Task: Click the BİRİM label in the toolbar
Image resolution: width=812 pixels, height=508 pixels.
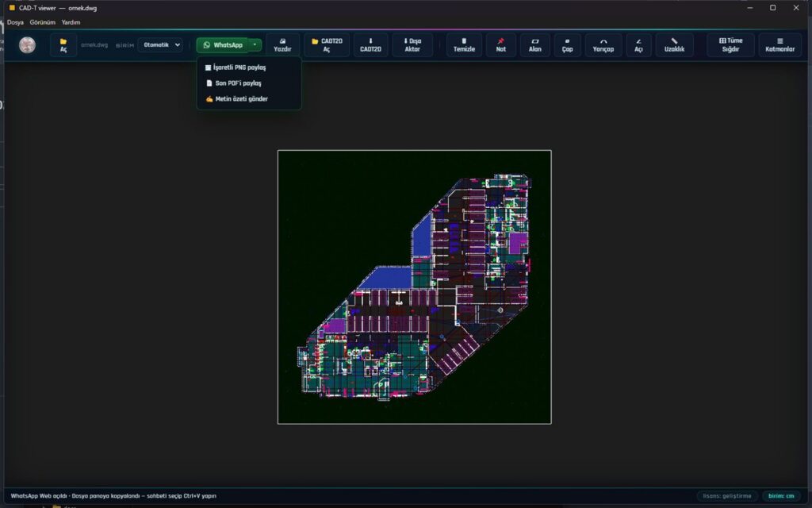Action: (x=124, y=45)
